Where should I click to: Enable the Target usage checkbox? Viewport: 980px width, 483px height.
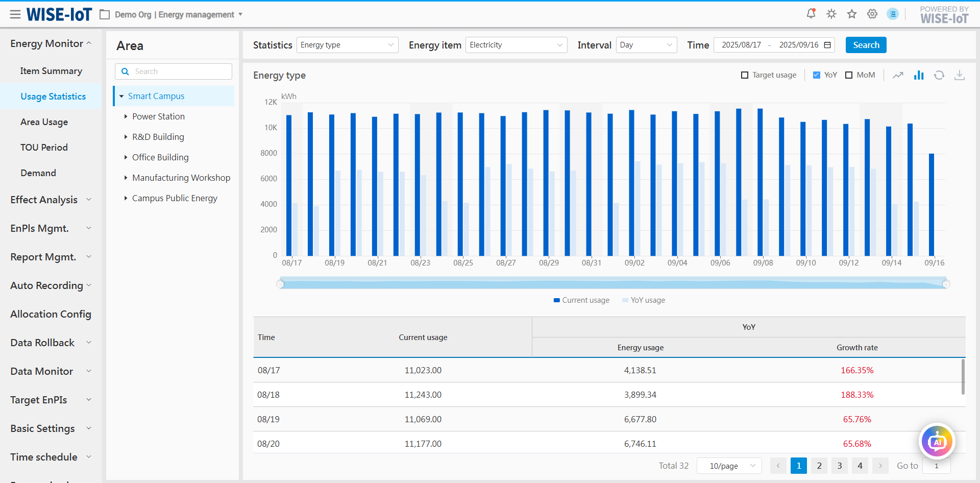(x=745, y=75)
